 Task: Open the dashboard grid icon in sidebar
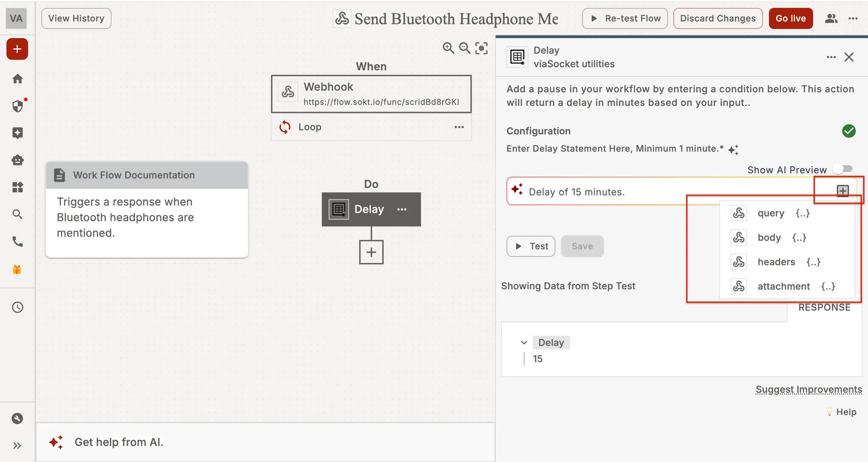[x=17, y=187]
